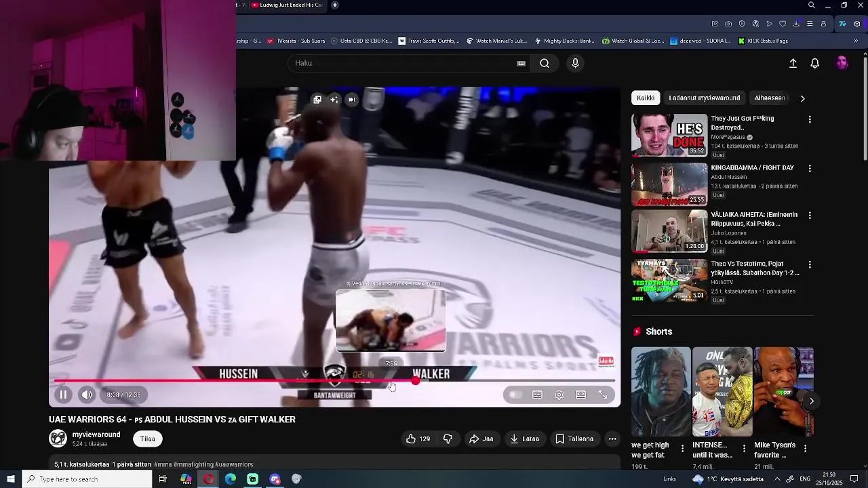Image resolution: width=868 pixels, height=488 pixels.
Task: Open the video player settings gear
Action: click(x=559, y=394)
